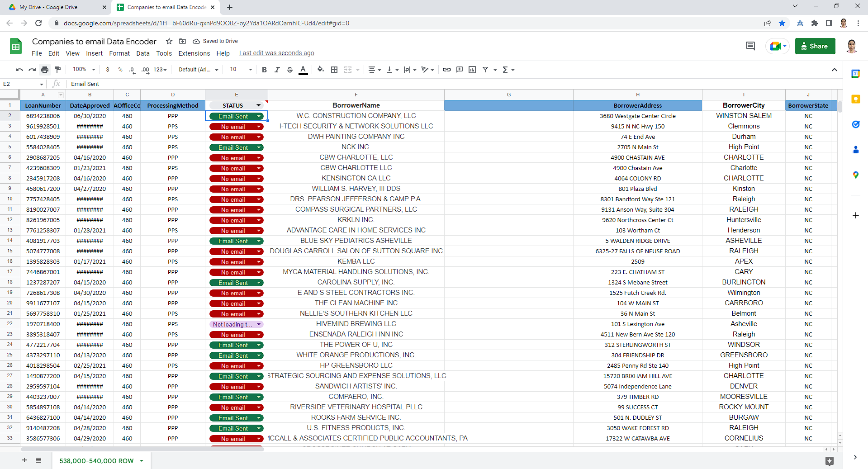
Task: Open the STATUS column filter dropdown
Action: tap(259, 105)
